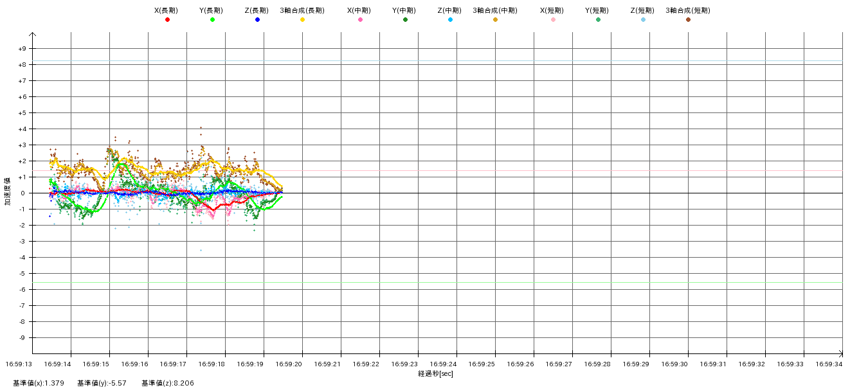This screenshot has width=868, height=392.
Task: Click the yellow 3軸合成(長期) legend dot
Action: point(302,20)
